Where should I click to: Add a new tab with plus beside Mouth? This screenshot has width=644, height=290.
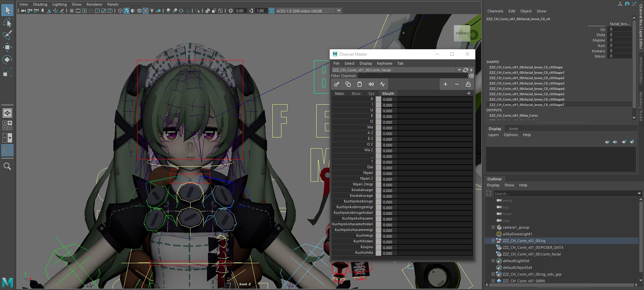[469, 93]
